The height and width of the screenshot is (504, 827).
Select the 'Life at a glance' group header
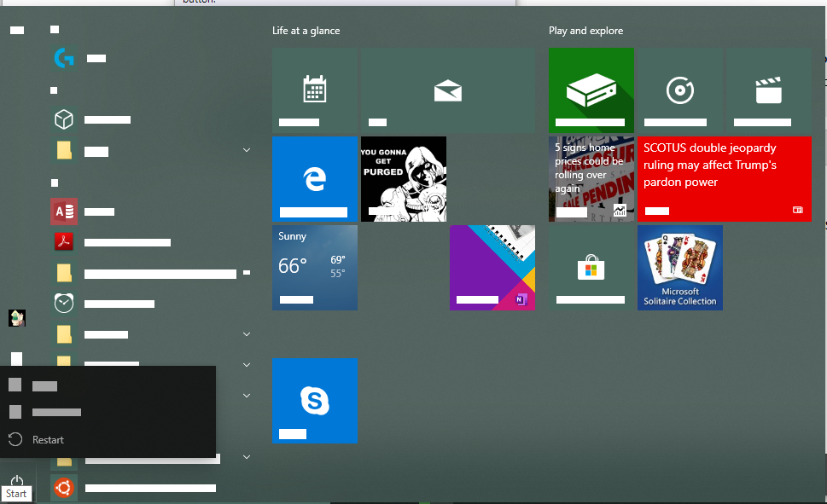[x=306, y=31]
